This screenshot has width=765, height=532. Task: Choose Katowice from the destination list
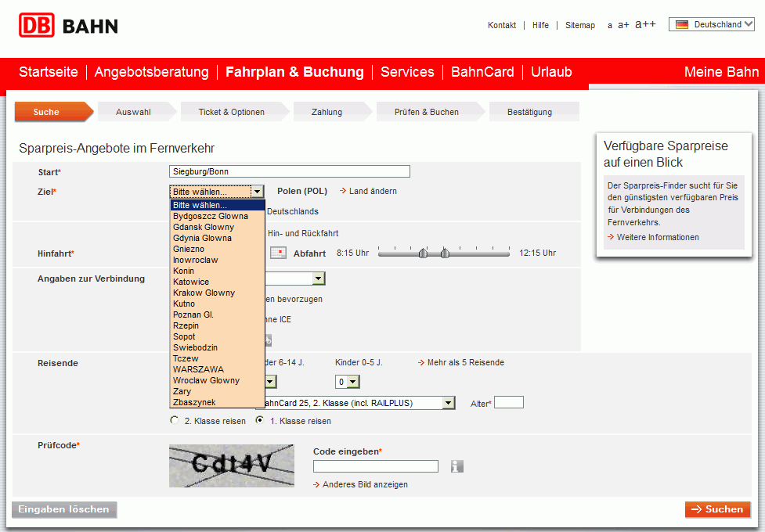[x=217, y=282]
